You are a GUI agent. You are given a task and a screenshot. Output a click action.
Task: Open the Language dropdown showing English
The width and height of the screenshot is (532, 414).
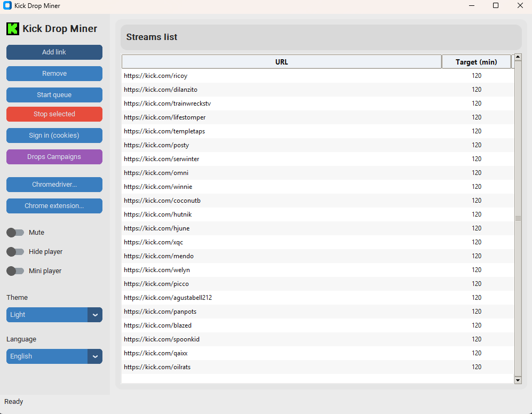coord(54,356)
